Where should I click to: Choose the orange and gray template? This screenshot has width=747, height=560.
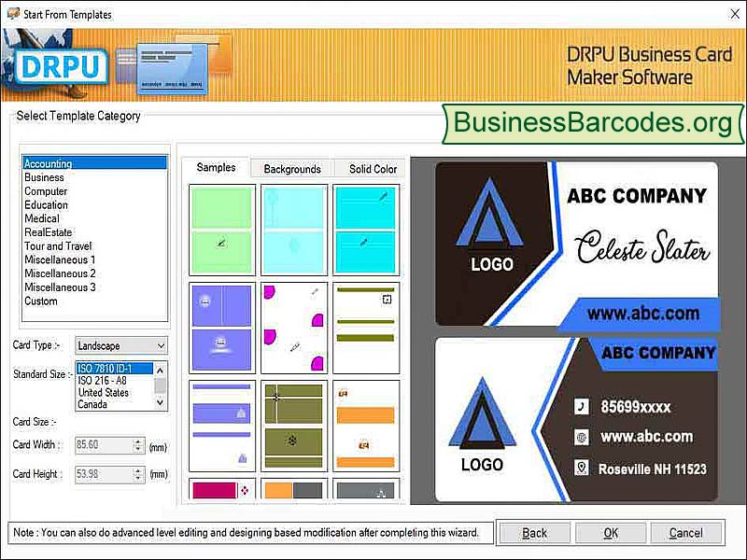pos(294,489)
